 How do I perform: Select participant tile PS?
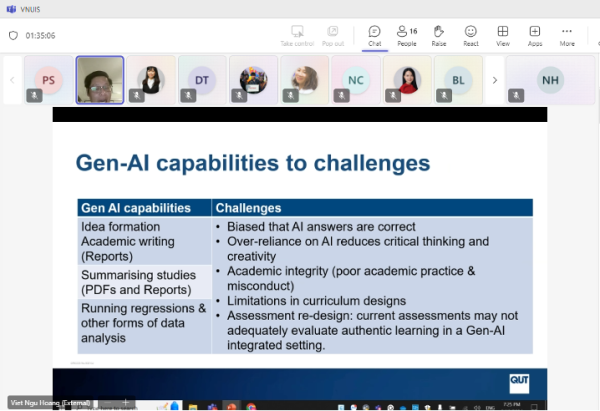tap(48, 79)
